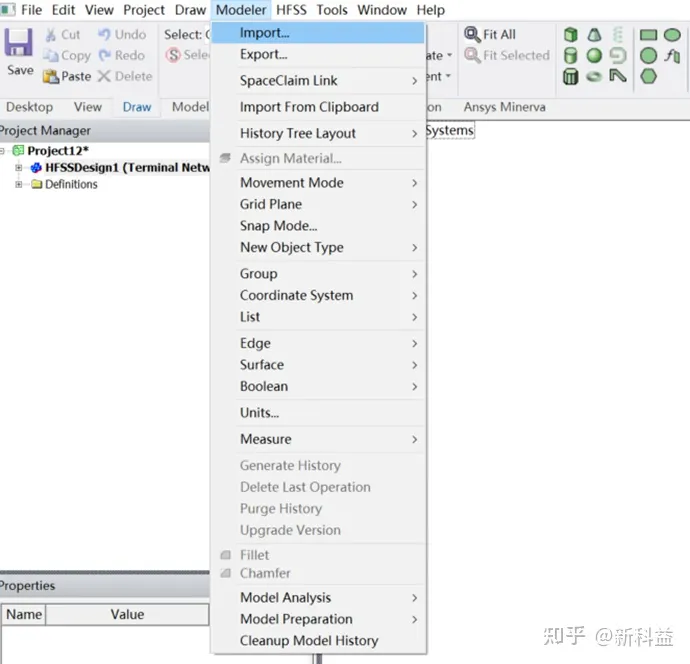Open the Model Preparation submenu

click(x=319, y=619)
